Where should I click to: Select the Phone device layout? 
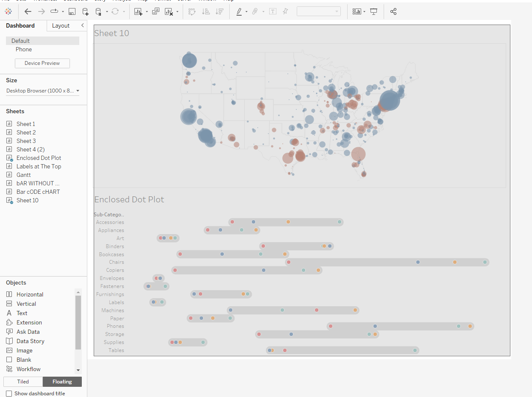point(24,49)
